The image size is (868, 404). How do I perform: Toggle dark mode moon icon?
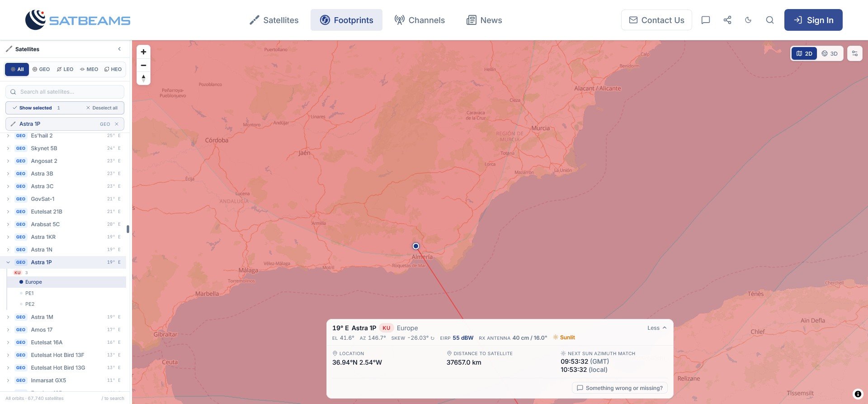point(748,20)
